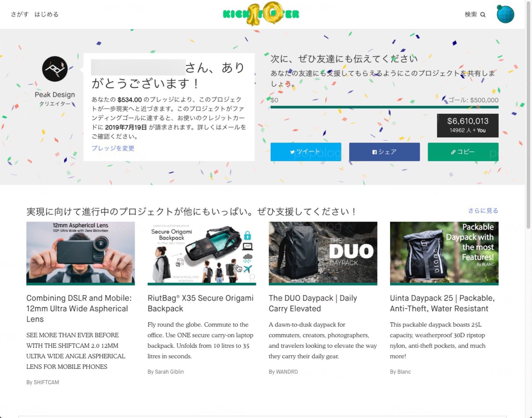Viewport: 532px width, 418px height.
Task: Click the 2019年7月19日 charge date text
Action: click(x=126, y=127)
